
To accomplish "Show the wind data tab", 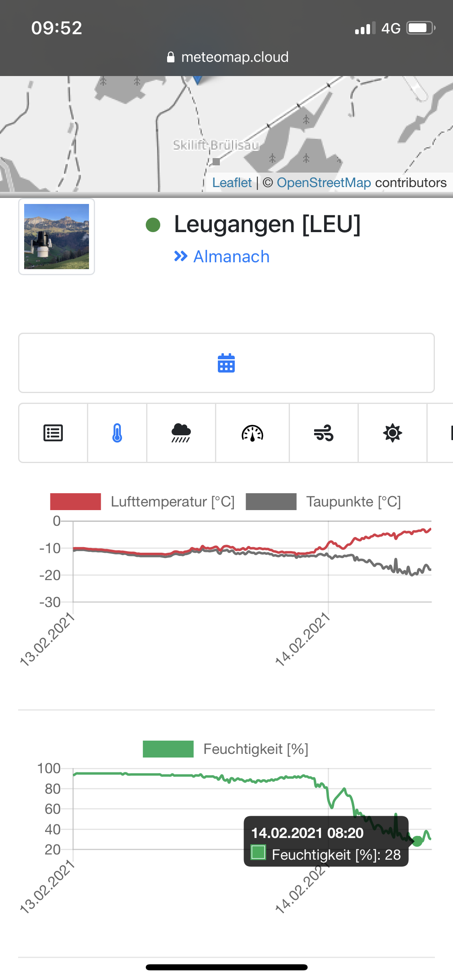I will (x=324, y=433).
